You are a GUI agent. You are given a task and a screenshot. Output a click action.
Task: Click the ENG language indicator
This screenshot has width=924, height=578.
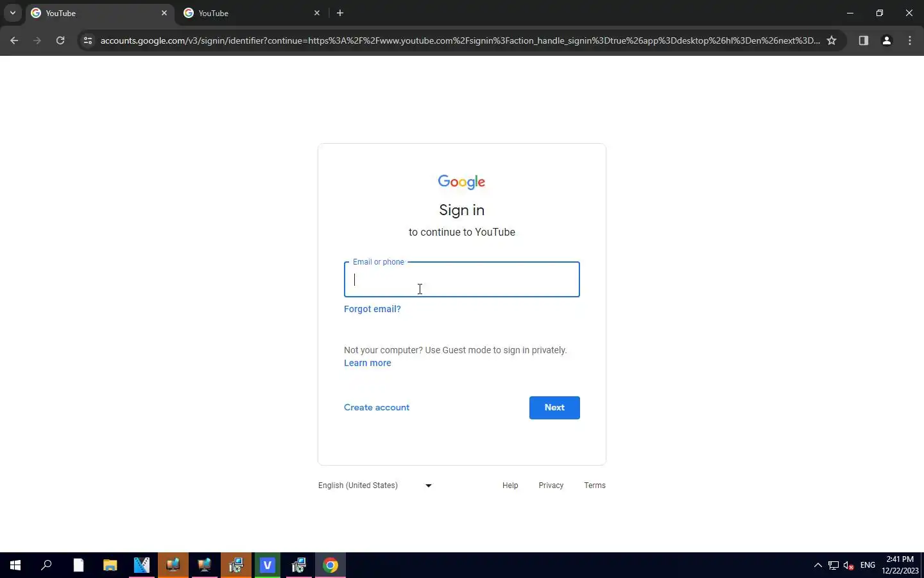(x=868, y=565)
